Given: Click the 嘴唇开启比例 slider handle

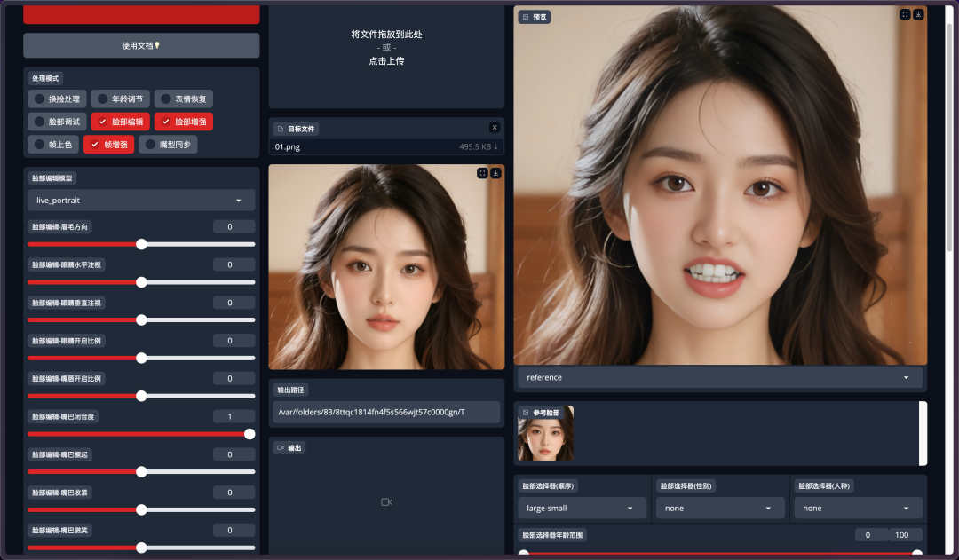Looking at the screenshot, I should (141, 396).
